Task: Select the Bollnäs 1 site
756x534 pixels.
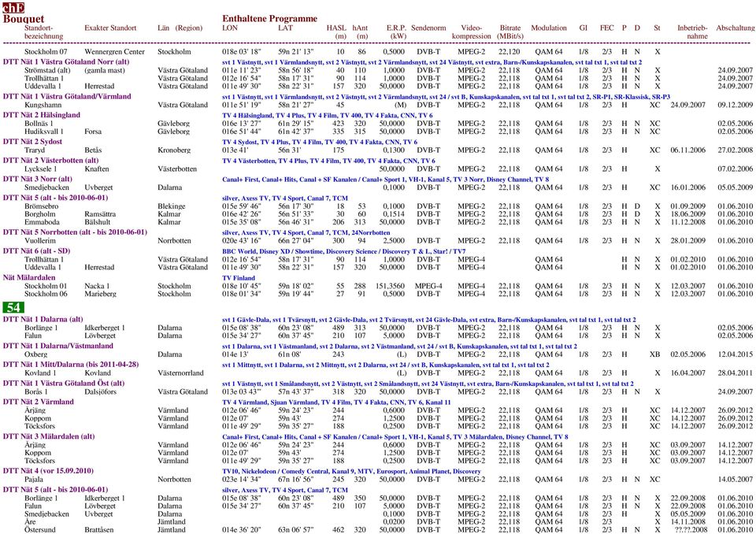Action: tap(40, 124)
